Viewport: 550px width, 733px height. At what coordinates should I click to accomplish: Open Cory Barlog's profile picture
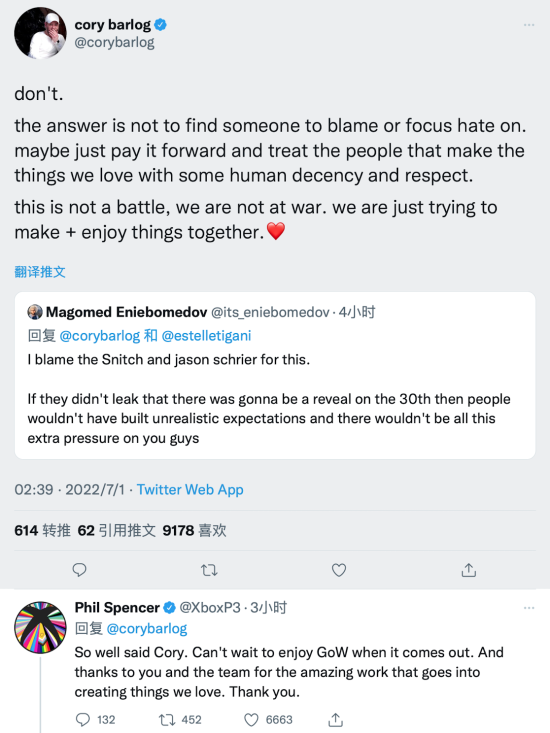40,33
